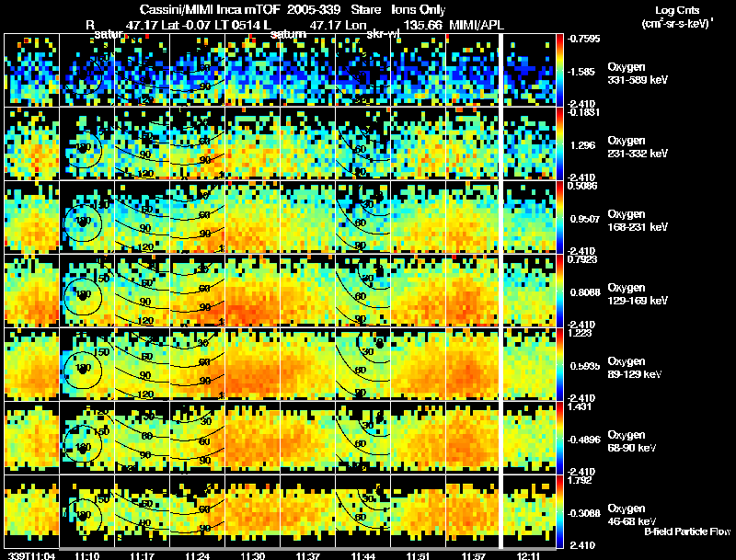The width and height of the screenshot is (736, 560).
Task: Open the 11:57 panel in the 89-129 keV row
Action: coord(472,364)
